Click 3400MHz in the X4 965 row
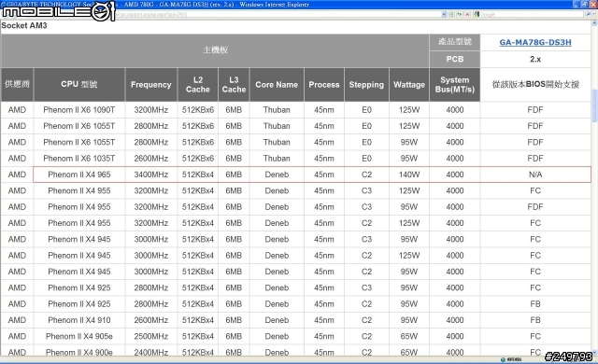Image resolution: width=598 pixels, height=364 pixels. pos(151,175)
